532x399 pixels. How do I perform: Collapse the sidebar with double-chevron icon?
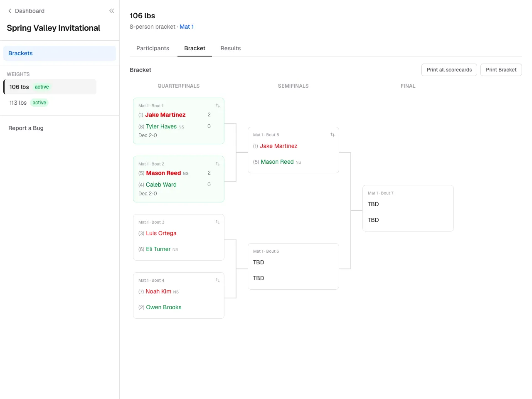click(x=111, y=11)
